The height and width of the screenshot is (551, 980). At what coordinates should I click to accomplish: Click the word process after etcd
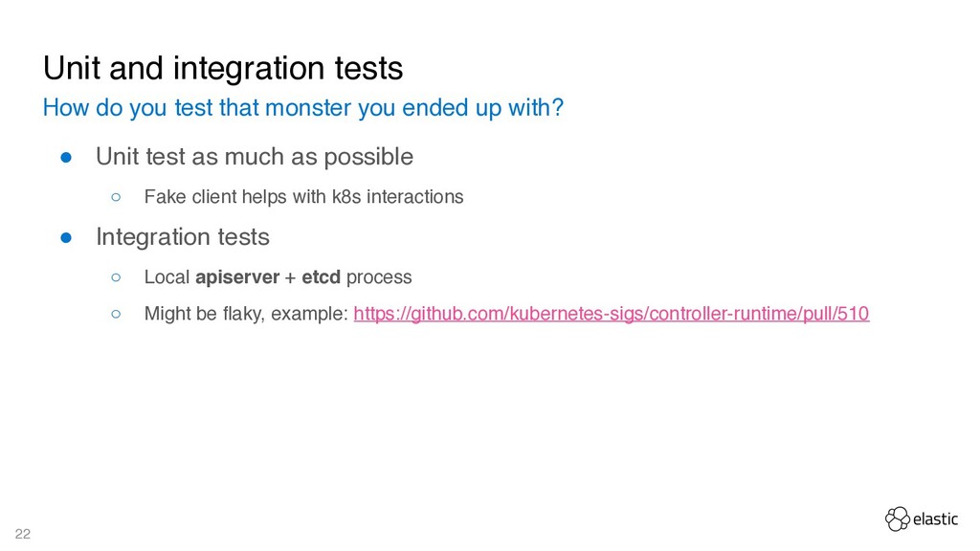pos(379,277)
